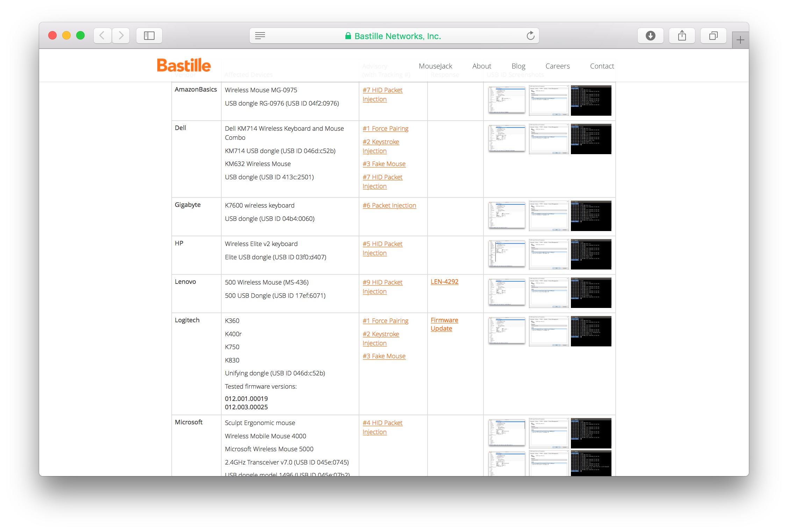Open the Contact navigation link
The image size is (788, 532).
602,66
